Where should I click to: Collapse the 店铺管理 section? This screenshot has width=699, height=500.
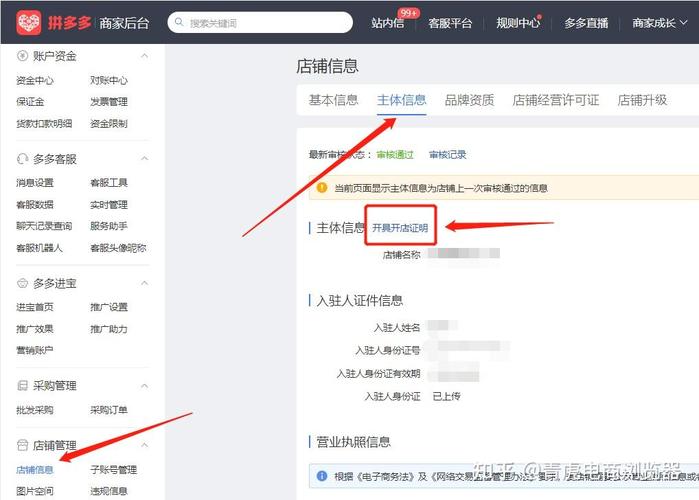144,445
